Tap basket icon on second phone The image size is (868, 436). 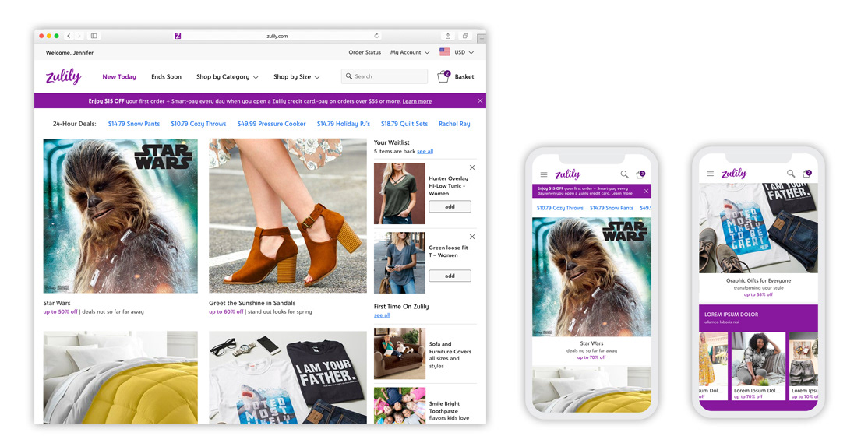tap(808, 174)
